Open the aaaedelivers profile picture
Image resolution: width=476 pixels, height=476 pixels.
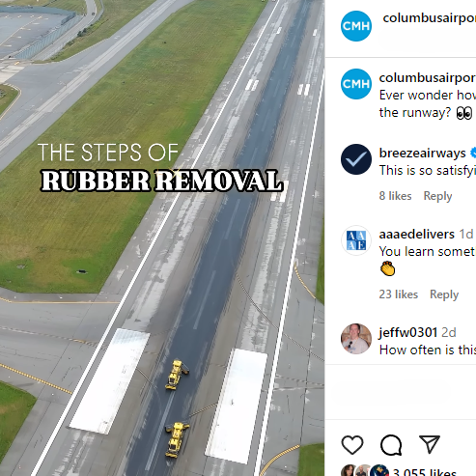356,240
